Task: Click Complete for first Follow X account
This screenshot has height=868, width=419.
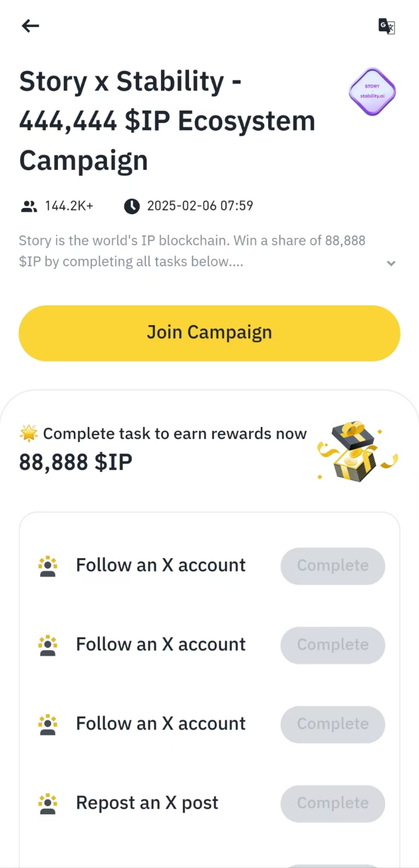Action: point(332,566)
